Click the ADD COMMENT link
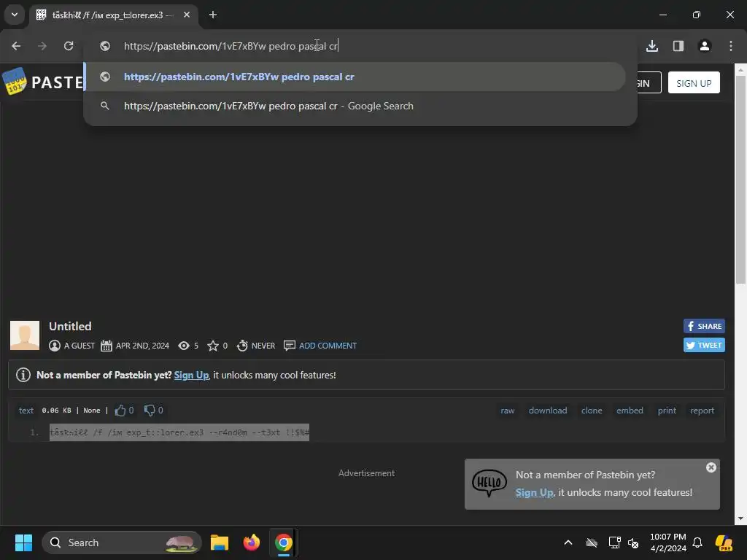Image resolution: width=747 pixels, height=560 pixels. tap(328, 346)
